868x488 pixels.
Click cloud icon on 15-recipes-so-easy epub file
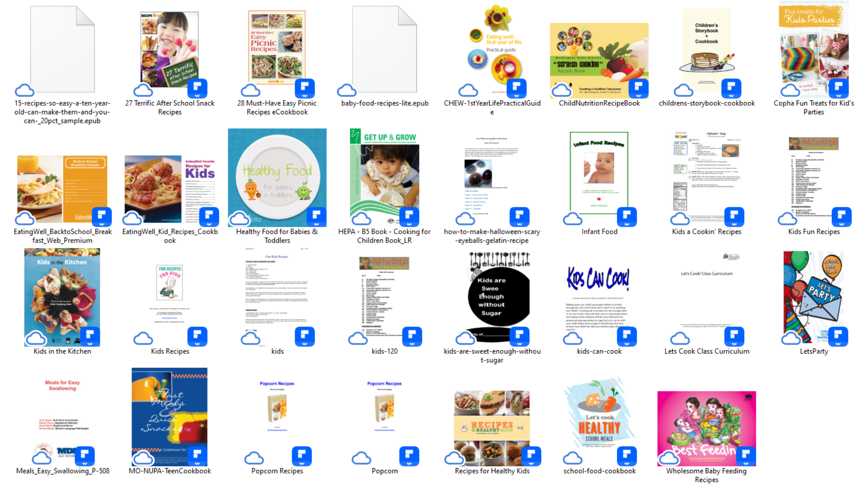(25, 90)
